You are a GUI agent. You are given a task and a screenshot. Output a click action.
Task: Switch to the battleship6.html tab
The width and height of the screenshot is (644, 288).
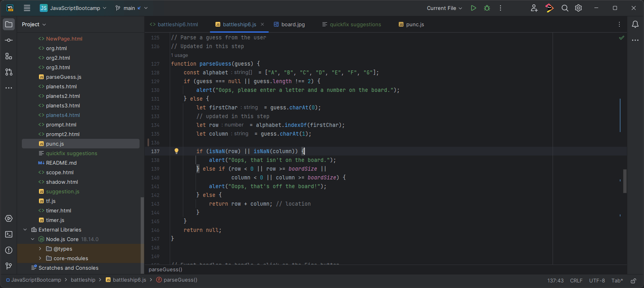pyautogui.click(x=177, y=24)
